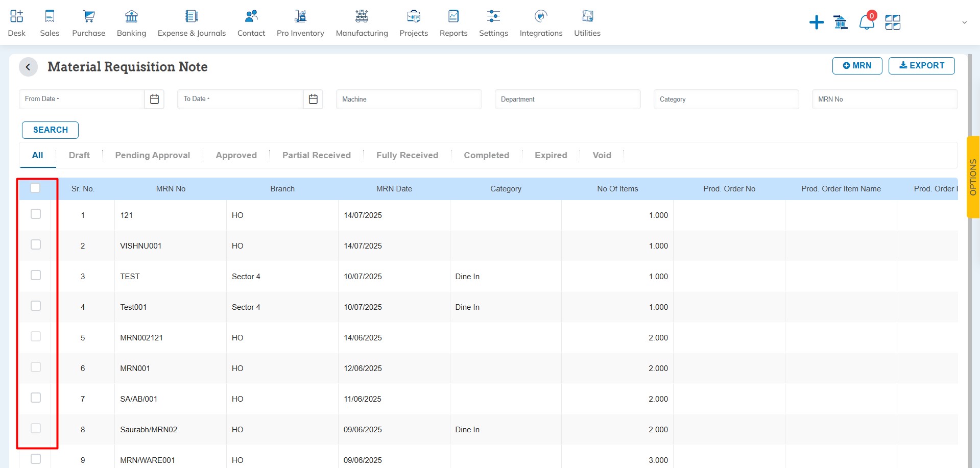Open the Category filter dropdown
This screenshot has height=468, width=980.
click(726, 99)
